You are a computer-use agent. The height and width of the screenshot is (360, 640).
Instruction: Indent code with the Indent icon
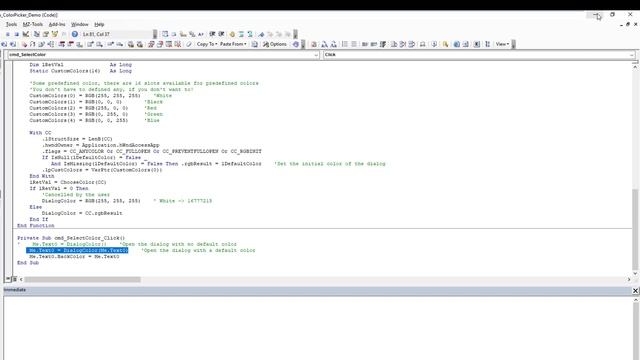(x=212, y=34)
